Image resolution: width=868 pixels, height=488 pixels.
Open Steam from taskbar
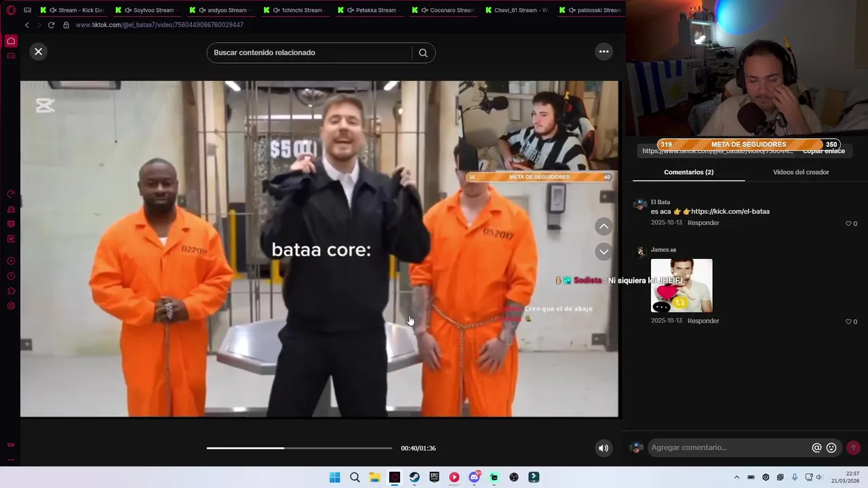(x=414, y=477)
